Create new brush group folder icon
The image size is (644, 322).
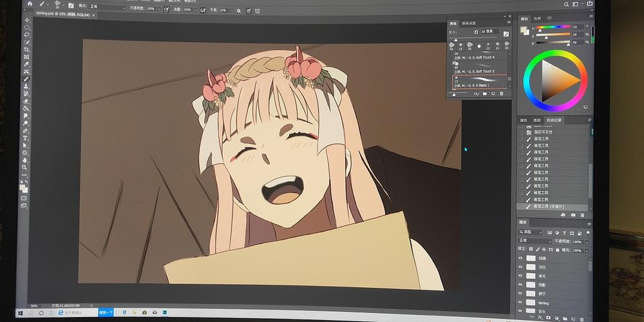click(485, 93)
